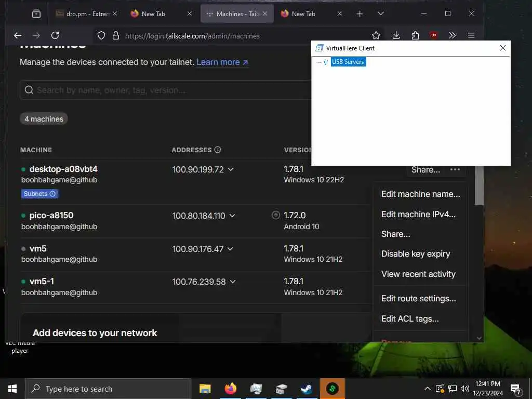Click the Firefox view recent browsing icon
This screenshot has width=532, height=399.
tap(36, 14)
